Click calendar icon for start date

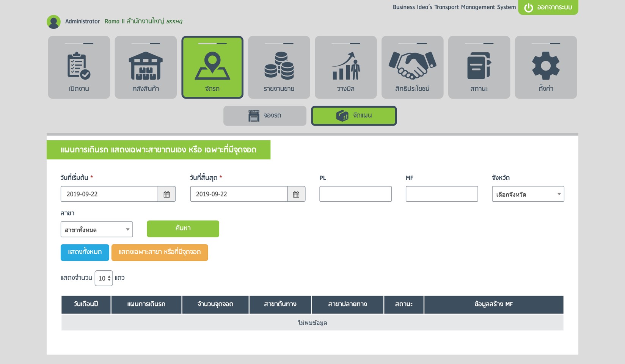(167, 194)
